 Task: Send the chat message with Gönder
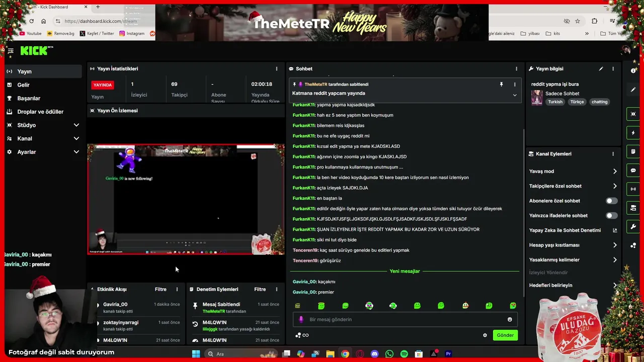click(505, 335)
